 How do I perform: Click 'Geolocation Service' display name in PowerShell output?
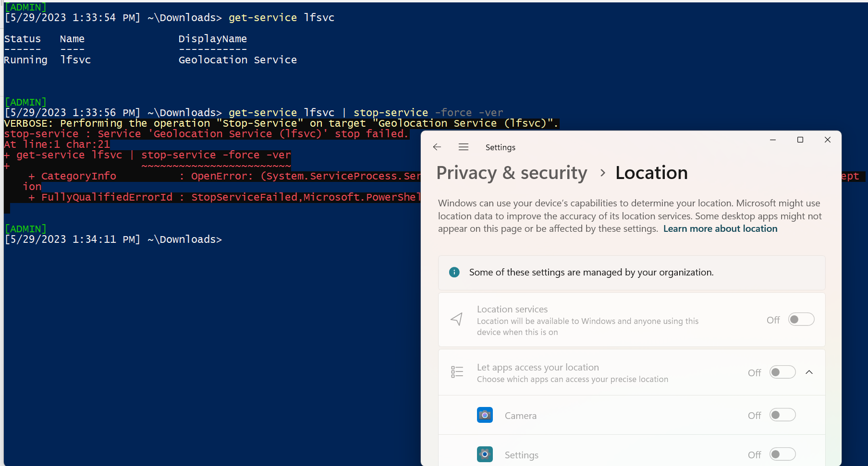pos(238,60)
